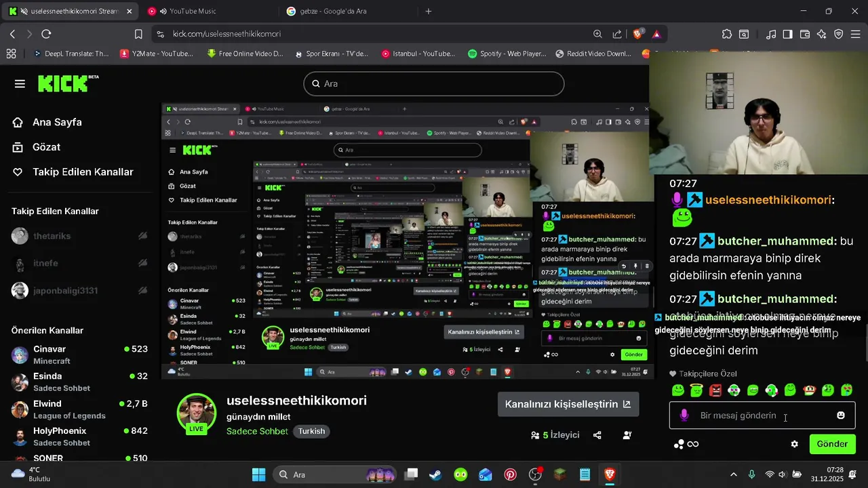Send chat message with Gönder button

coord(832,444)
